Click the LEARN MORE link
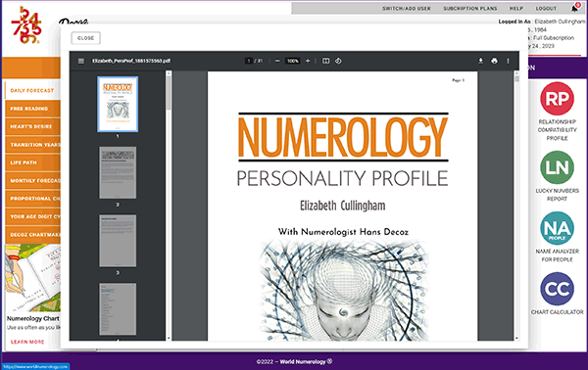 [27, 342]
